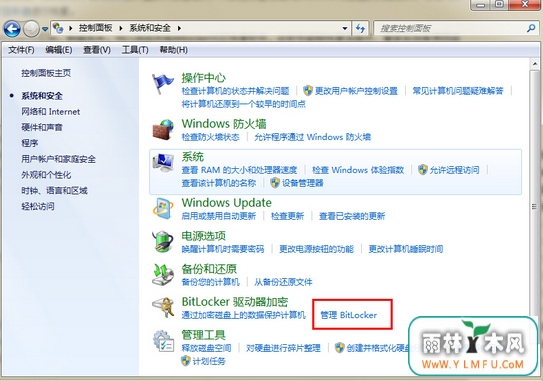Click 查看该计算机的名称 link
The height and width of the screenshot is (381, 543).
tap(219, 183)
